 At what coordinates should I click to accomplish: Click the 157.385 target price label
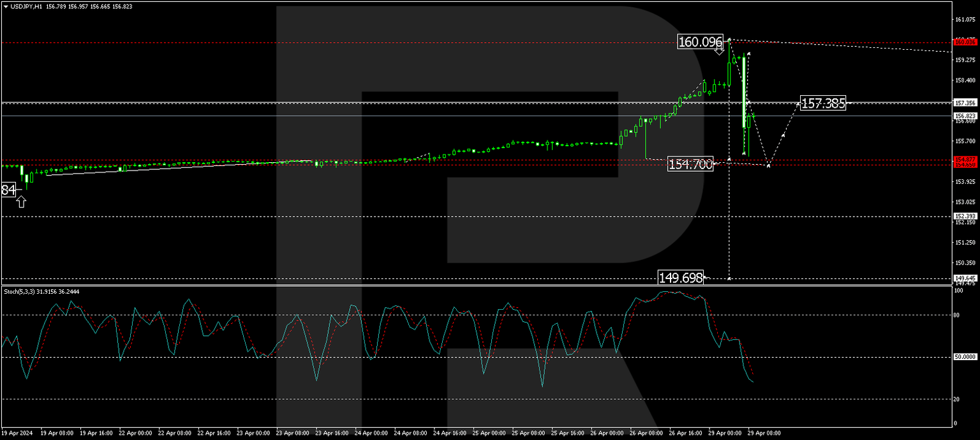tap(823, 103)
